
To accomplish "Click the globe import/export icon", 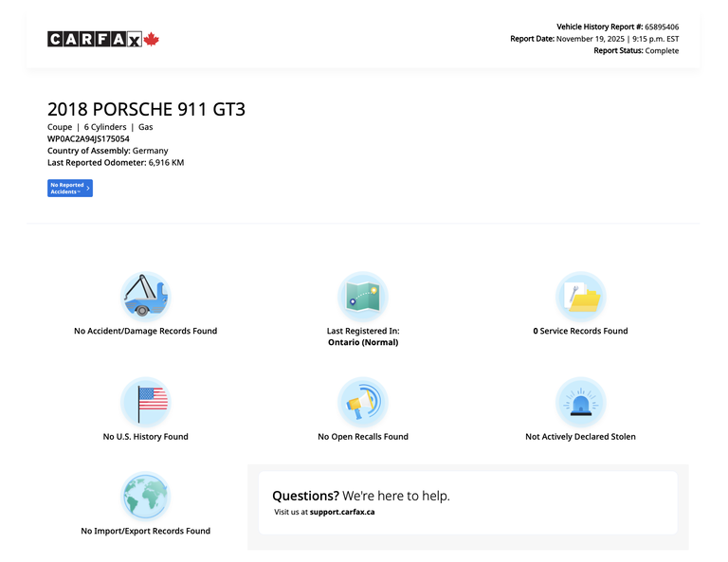I will point(145,497).
